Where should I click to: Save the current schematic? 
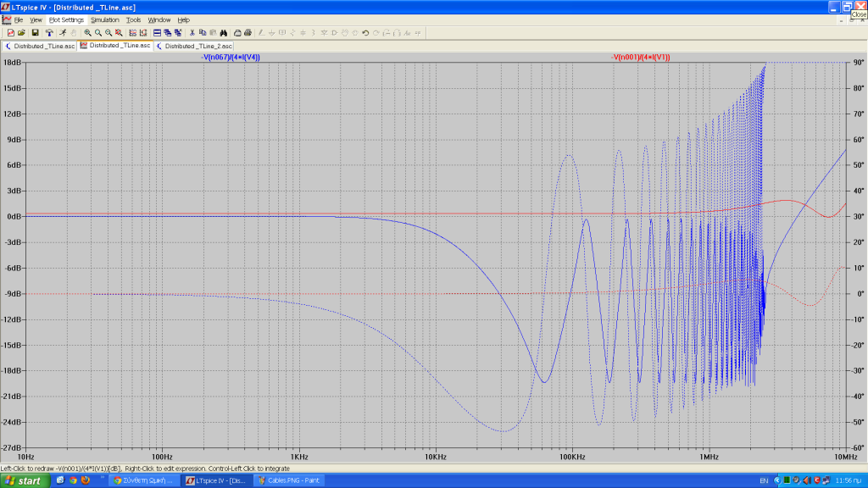[36, 33]
